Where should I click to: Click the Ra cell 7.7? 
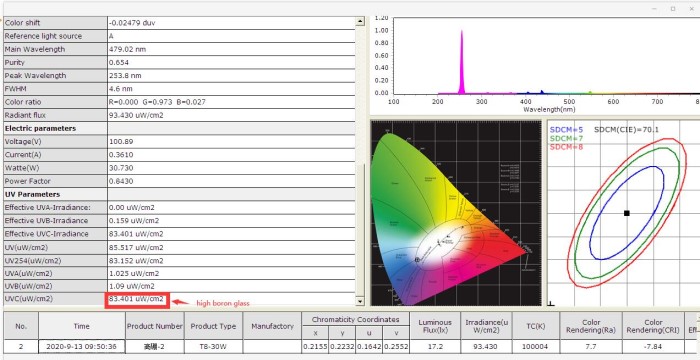point(591,347)
